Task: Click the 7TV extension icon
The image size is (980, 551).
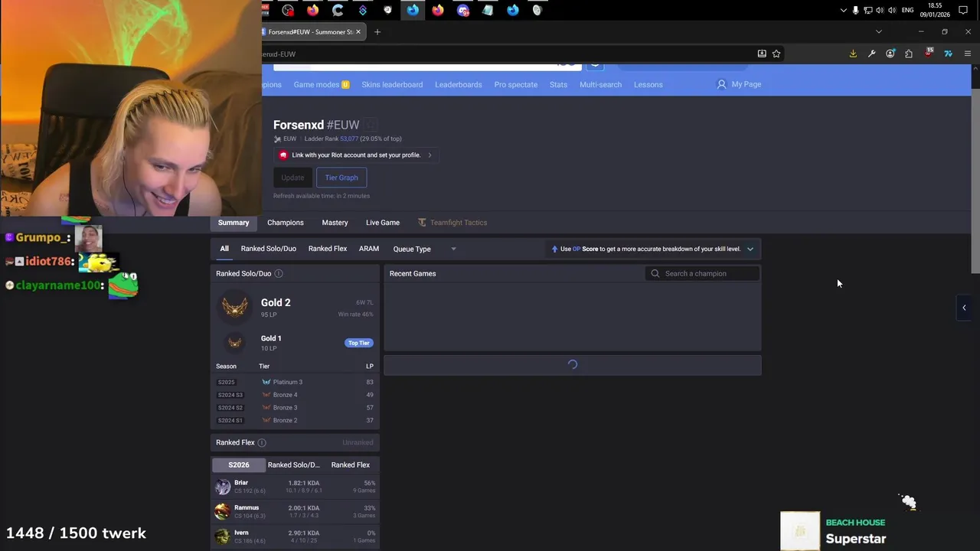Action: coord(948,54)
